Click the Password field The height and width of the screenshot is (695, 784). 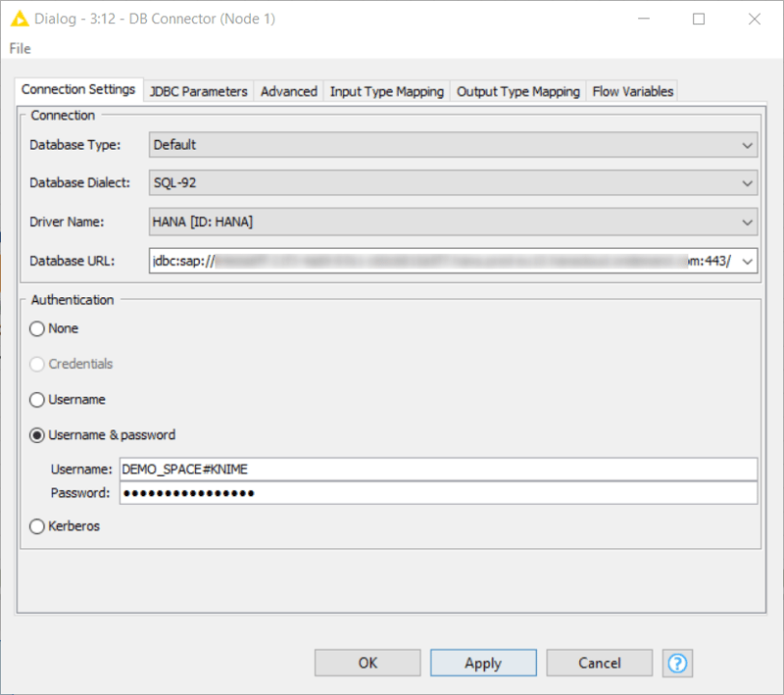438,493
